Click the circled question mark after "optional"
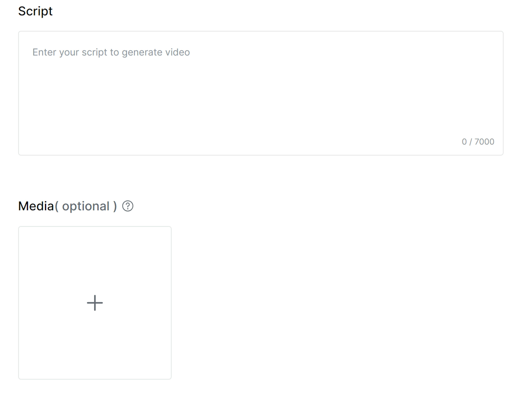This screenshot has width=532, height=395. pos(128,206)
